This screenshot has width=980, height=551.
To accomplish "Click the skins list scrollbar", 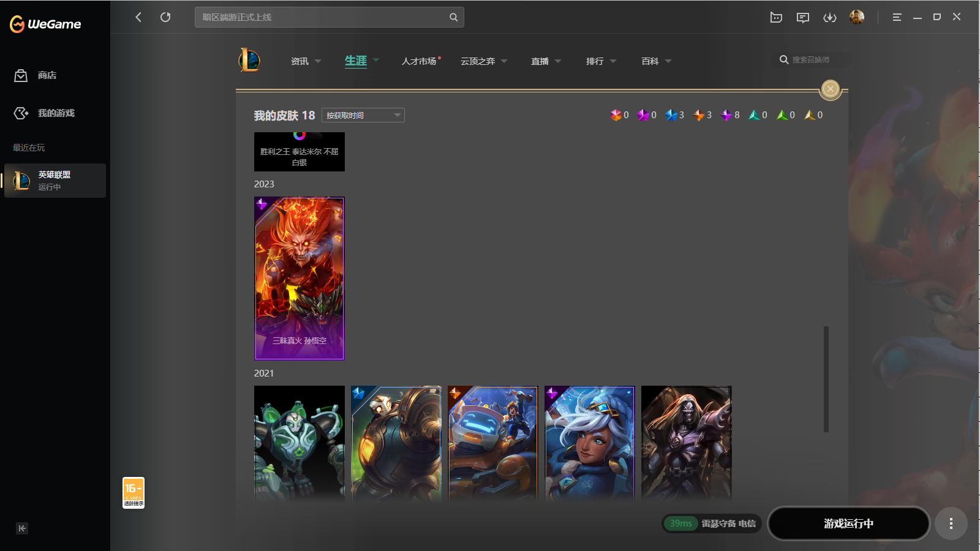I will click(x=826, y=380).
